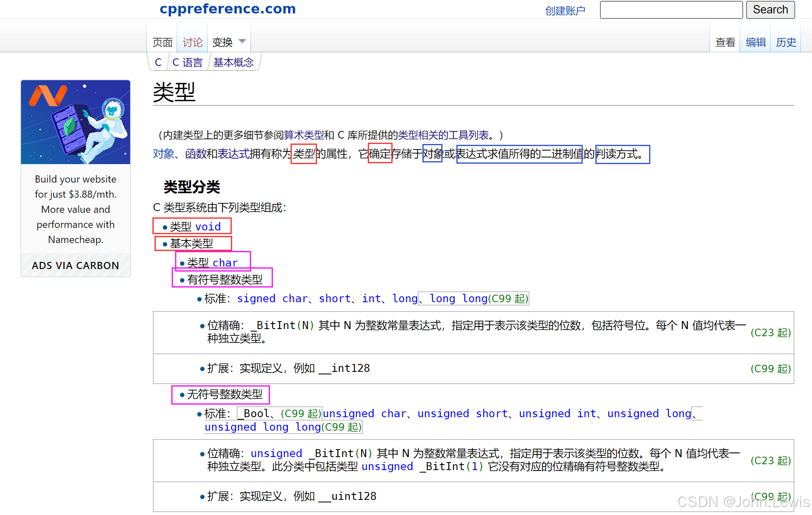Screen dimensions: 812x515
Task: Click the cppreference.com site logo
Action: (x=228, y=8)
